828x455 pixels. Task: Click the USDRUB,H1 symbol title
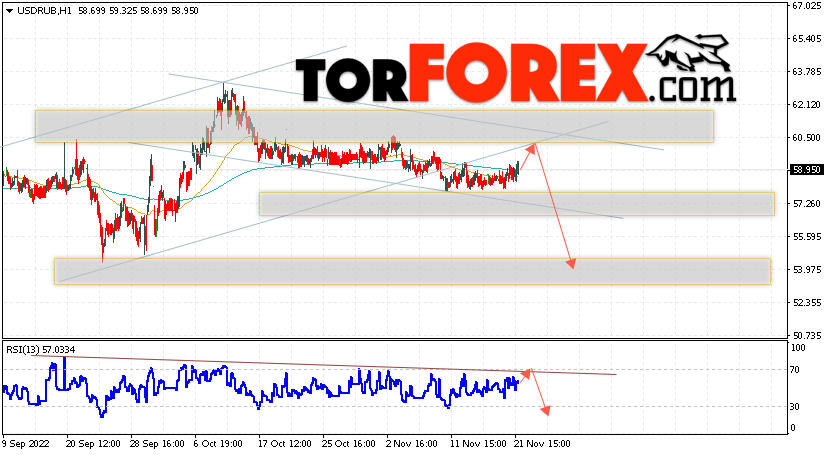44,11
